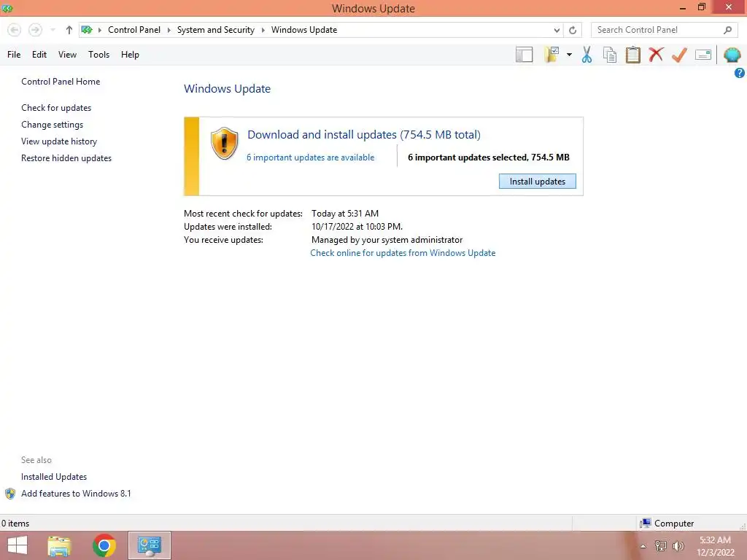Screen dimensions: 747x560
Task: Open View update history
Action: click(59, 141)
